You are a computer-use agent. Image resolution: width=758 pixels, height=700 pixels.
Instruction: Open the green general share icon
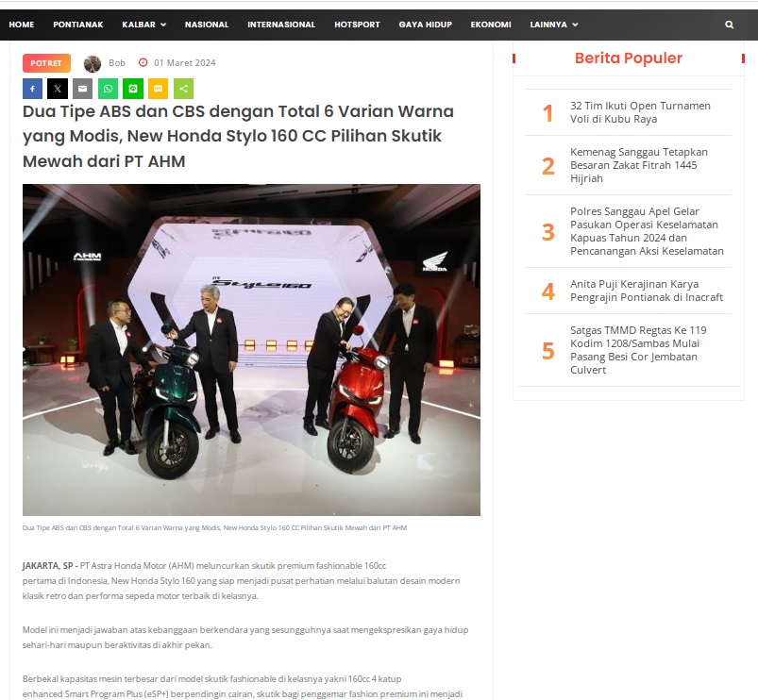[x=183, y=89]
